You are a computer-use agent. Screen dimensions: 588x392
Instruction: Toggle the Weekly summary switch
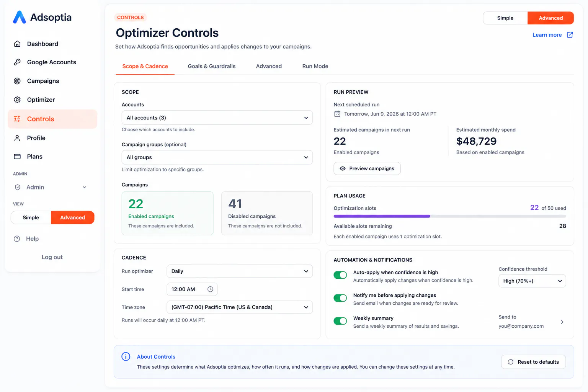click(340, 321)
